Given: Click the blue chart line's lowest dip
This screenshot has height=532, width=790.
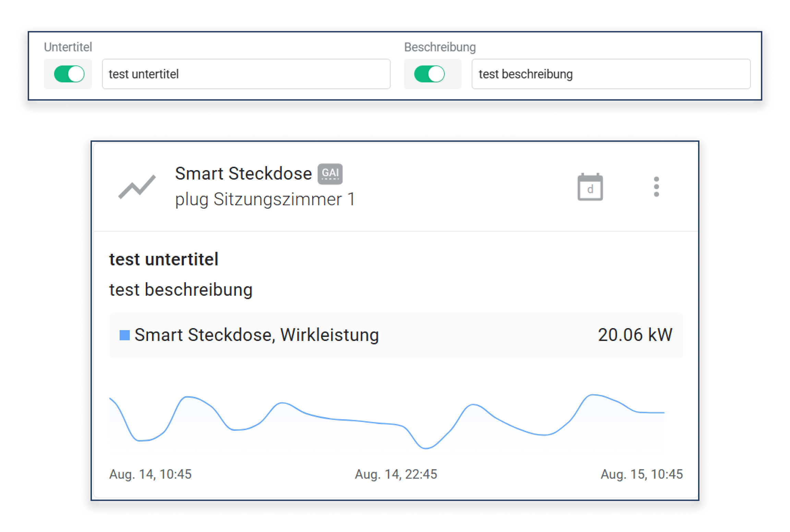Looking at the screenshot, I should 426,448.
